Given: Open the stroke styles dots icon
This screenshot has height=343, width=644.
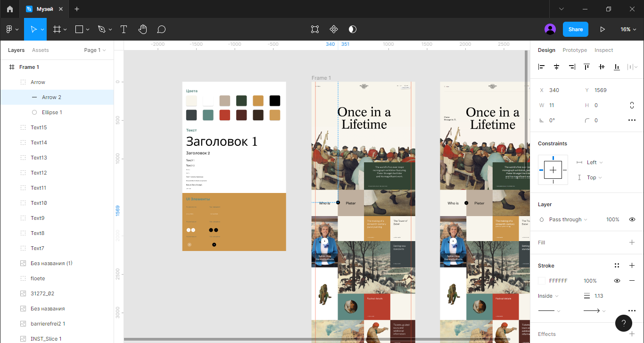Looking at the screenshot, I should [x=617, y=266].
